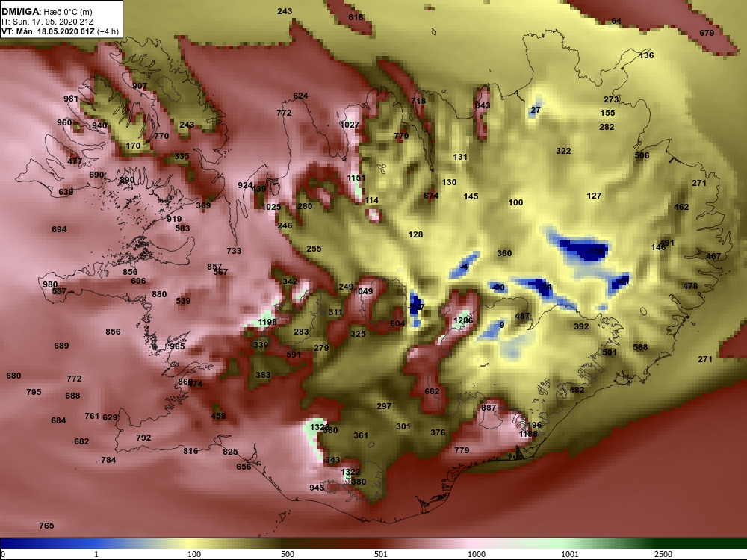This screenshot has width=747, height=560.
Task: Click the map value 680
Action: (13, 376)
